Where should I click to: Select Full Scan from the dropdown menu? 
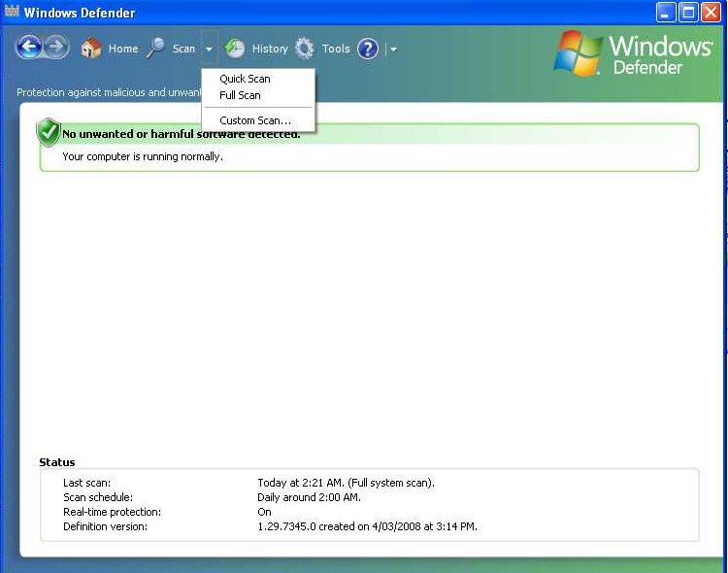point(240,95)
